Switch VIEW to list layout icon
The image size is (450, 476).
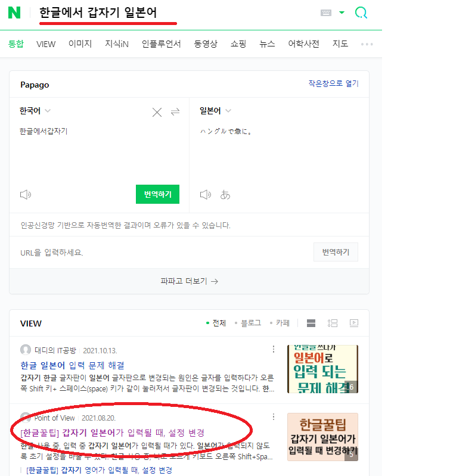pos(333,323)
